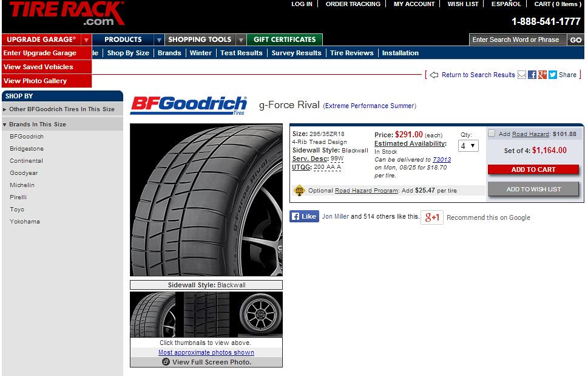
Task: Open full screen photo icon
Action: [x=166, y=362]
